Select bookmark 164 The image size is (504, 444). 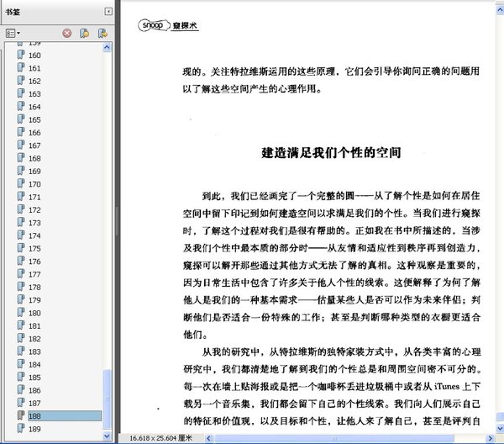tap(34, 107)
